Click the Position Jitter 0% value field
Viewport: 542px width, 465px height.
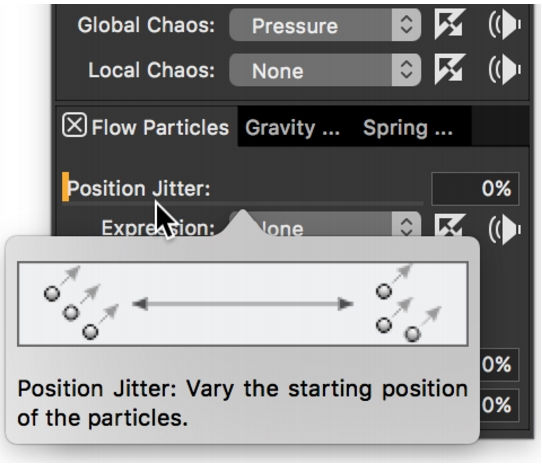click(475, 189)
